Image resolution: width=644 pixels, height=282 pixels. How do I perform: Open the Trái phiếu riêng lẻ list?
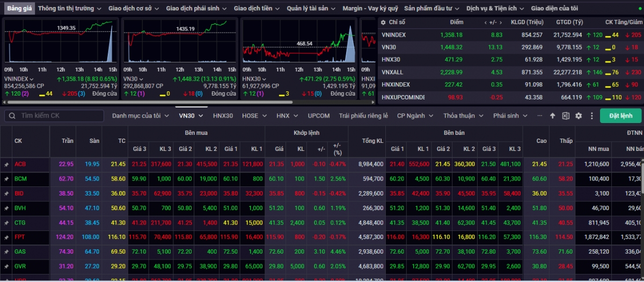(x=363, y=115)
